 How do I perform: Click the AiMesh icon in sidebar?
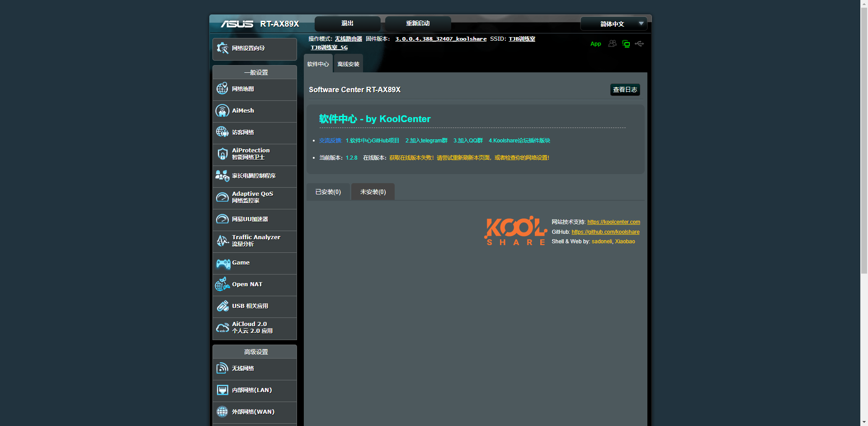pyautogui.click(x=222, y=111)
